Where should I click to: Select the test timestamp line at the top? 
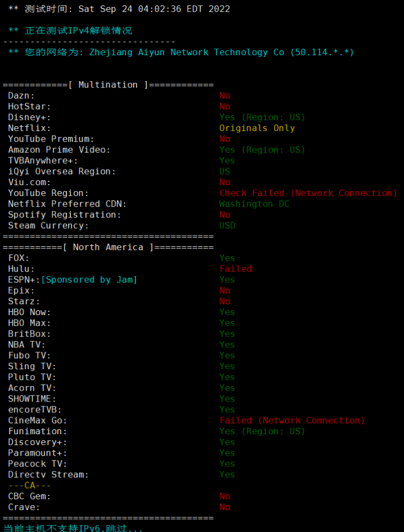[119, 9]
